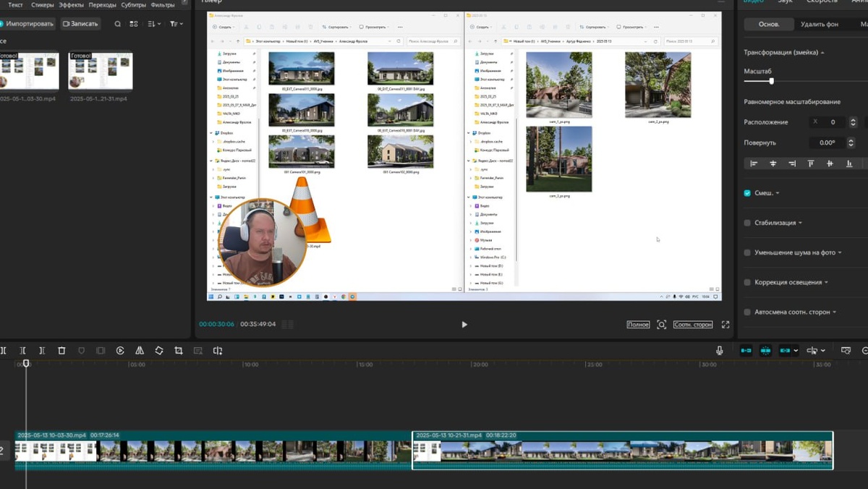Open the reverse playback circle icon
Image resolution: width=868 pixels, height=489 pixels.
click(x=120, y=351)
